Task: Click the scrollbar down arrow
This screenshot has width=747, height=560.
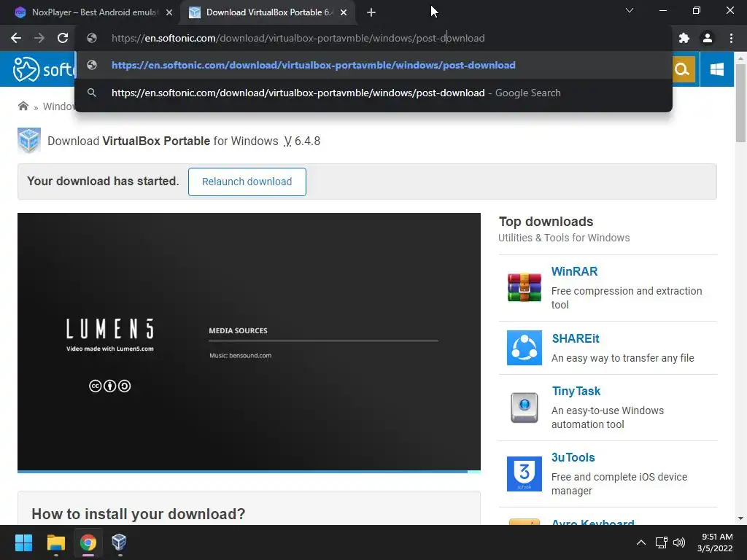Action: (x=740, y=518)
